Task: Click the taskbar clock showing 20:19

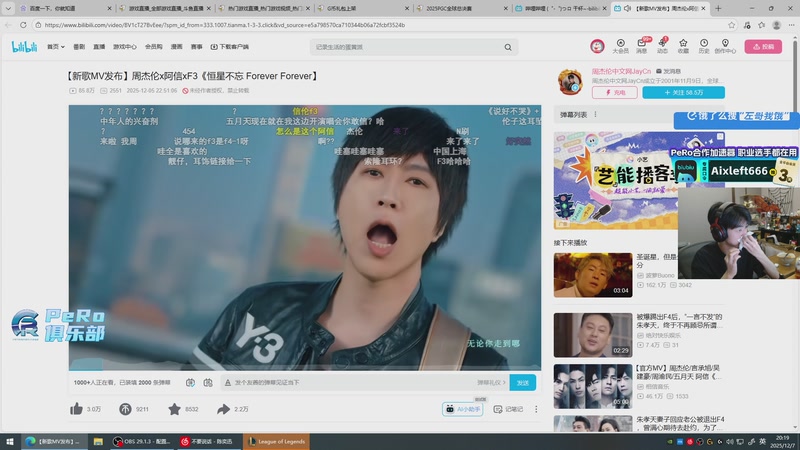Action: click(782, 441)
